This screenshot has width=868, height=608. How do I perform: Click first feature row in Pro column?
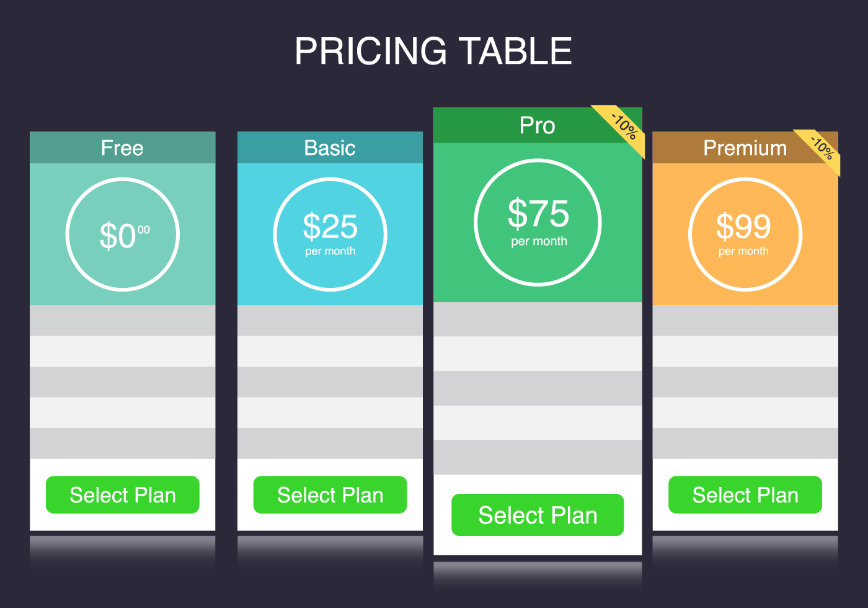coord(538,320)
